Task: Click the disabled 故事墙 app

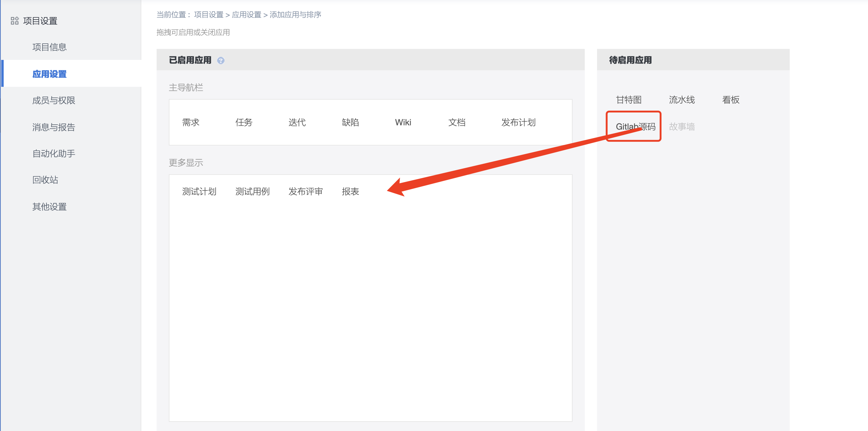Action: [681, 127]
